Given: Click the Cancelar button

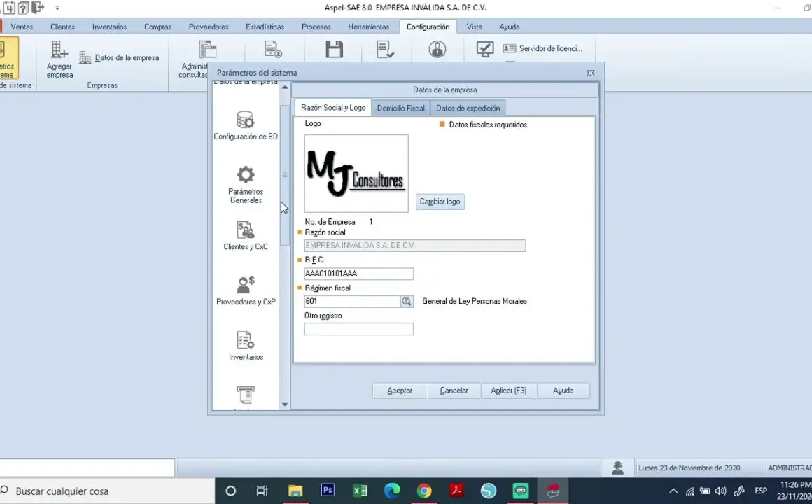Looking at the screenshot, I should point(454,391).
